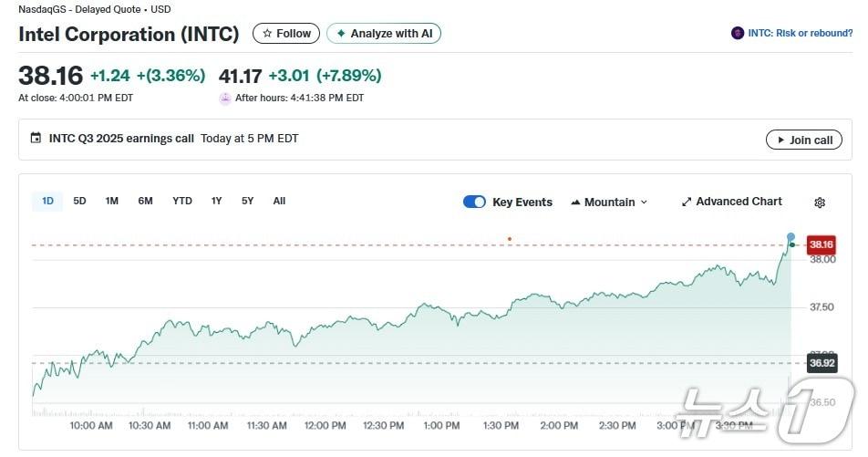Click the play icon in Join call

coord(780,140)
